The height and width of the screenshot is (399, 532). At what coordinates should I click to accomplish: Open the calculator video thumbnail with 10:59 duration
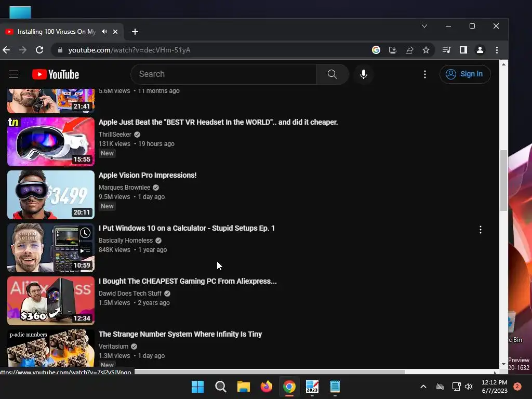tap(51, 248)
